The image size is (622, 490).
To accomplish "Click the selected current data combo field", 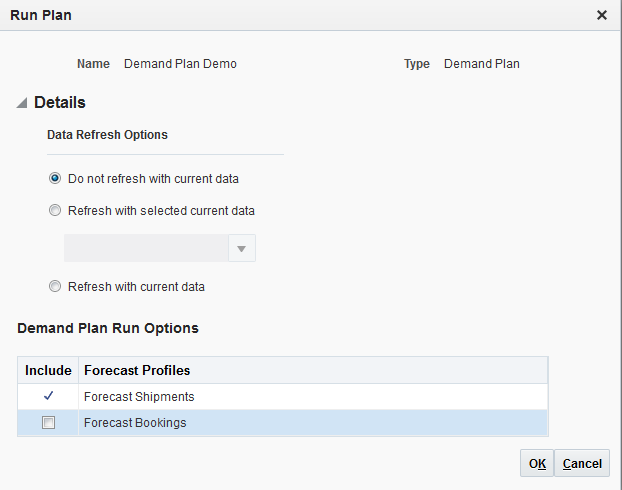I will click(x=146, y=248).
